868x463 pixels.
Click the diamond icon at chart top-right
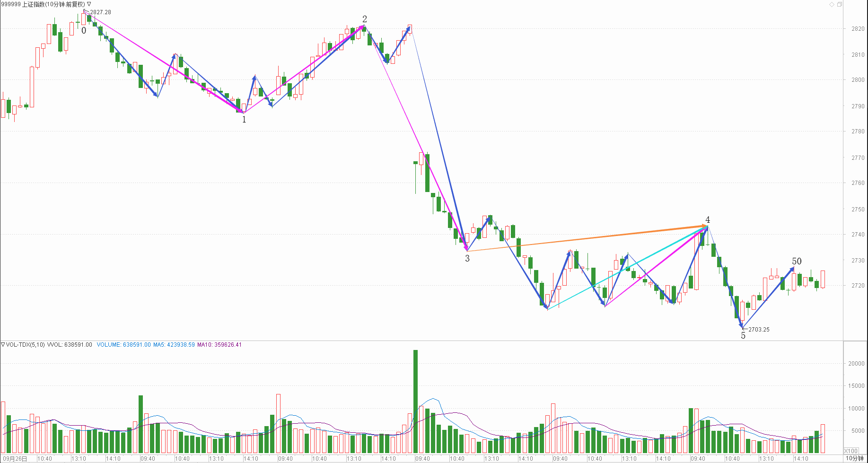(832, 4)
